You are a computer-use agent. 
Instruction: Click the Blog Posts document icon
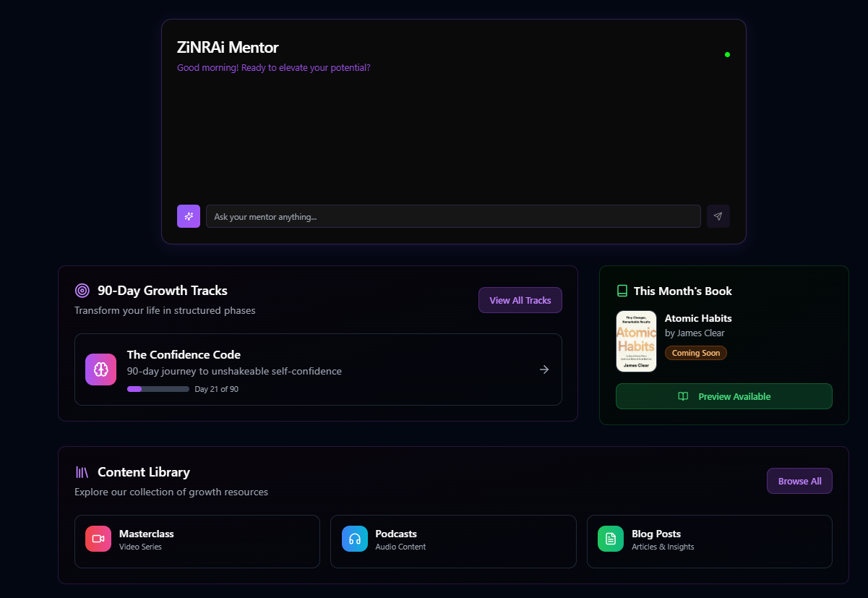(x=610, y=539)
